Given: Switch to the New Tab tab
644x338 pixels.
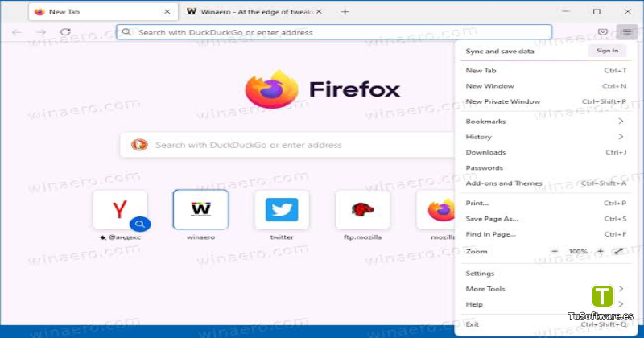Looking at the screenshot, I should 103,12.
